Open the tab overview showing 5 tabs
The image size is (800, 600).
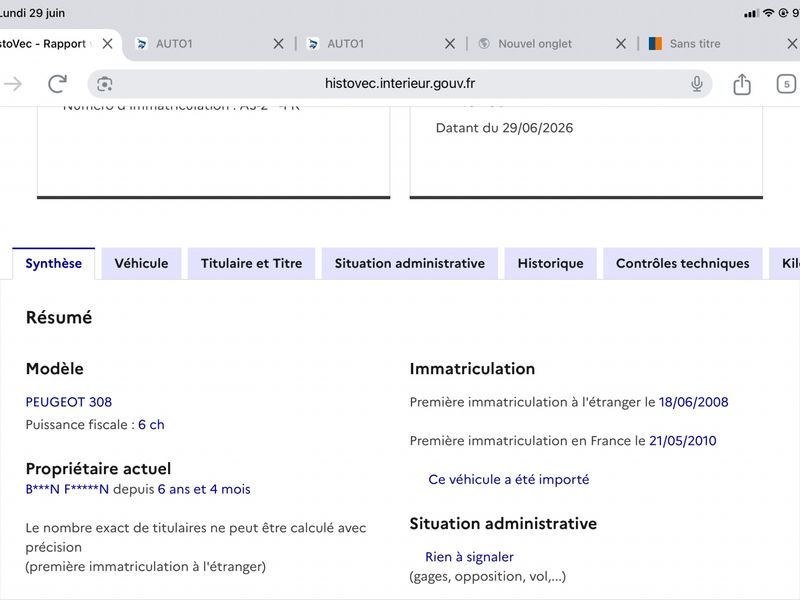pos(786,84)
